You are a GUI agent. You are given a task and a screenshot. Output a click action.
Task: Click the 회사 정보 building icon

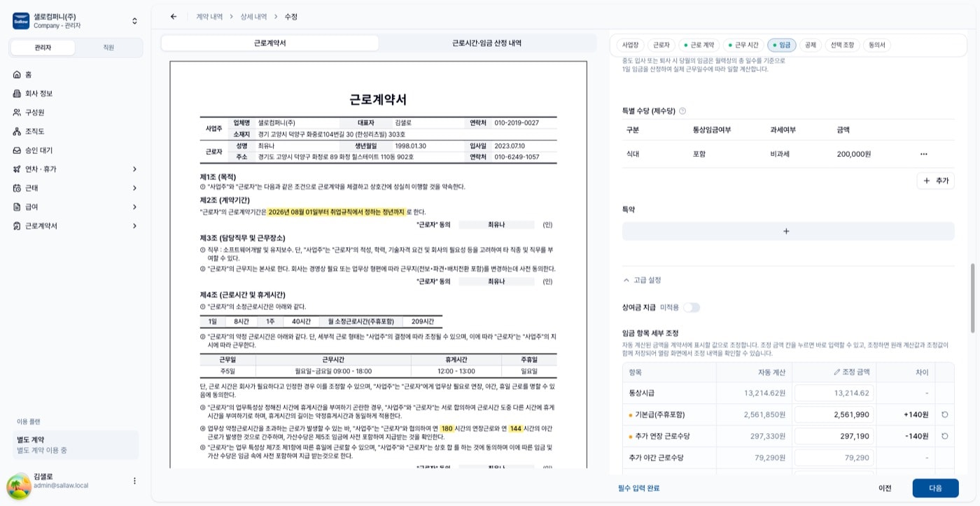coord(17,93)
